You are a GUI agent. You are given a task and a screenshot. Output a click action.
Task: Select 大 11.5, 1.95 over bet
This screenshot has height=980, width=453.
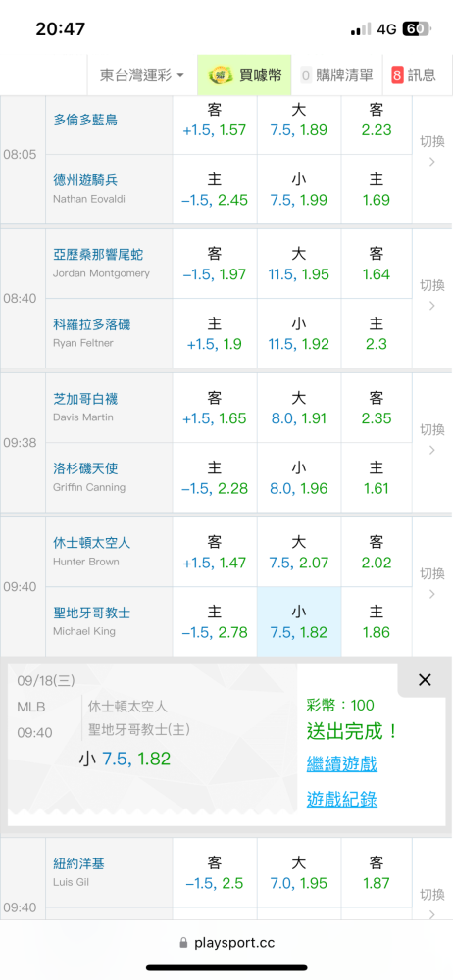point(299,264)
